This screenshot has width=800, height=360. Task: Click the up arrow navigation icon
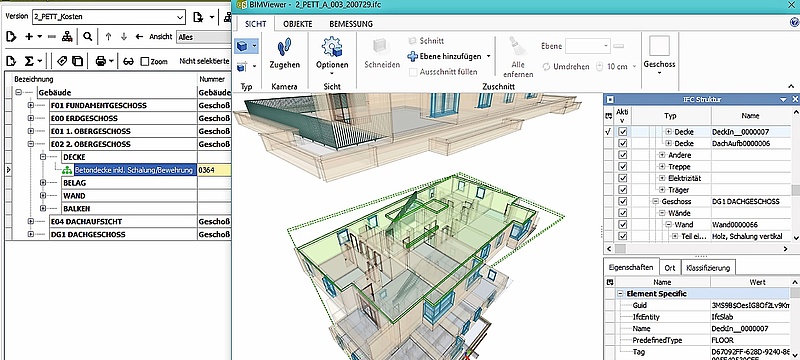108,37
